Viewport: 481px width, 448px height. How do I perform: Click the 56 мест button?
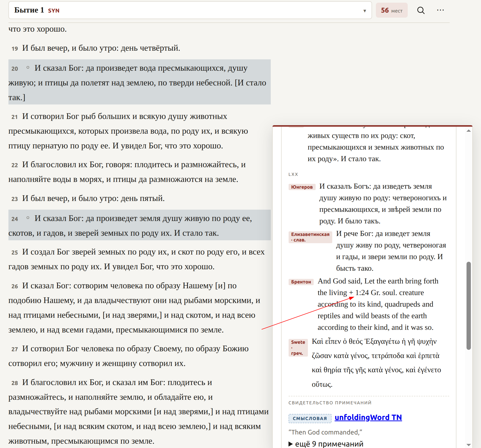[392, 10]
